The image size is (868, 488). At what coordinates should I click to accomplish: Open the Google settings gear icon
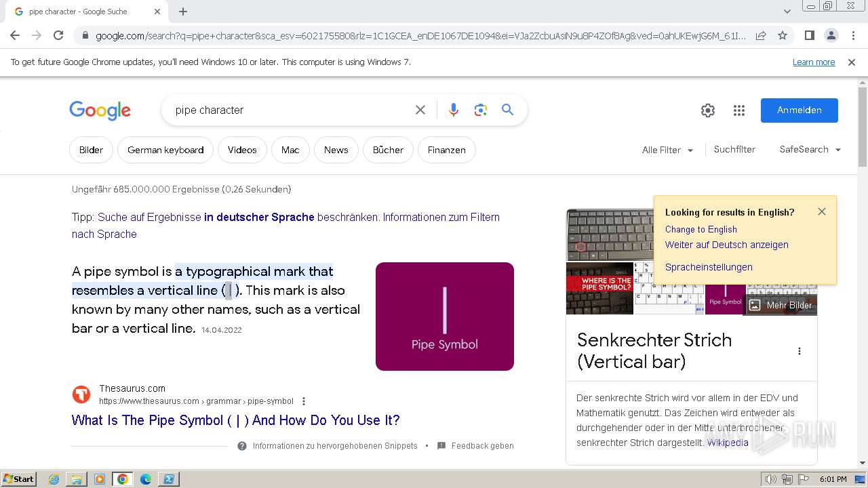tap(708, 110)
